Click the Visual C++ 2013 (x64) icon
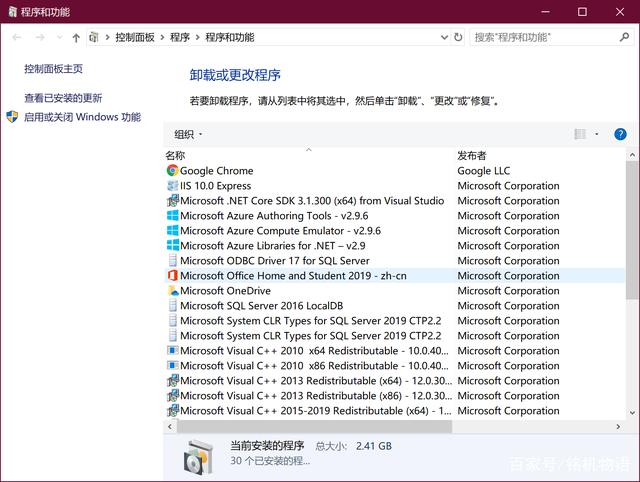Screen dimensions: 640x482 coord(173,381)
